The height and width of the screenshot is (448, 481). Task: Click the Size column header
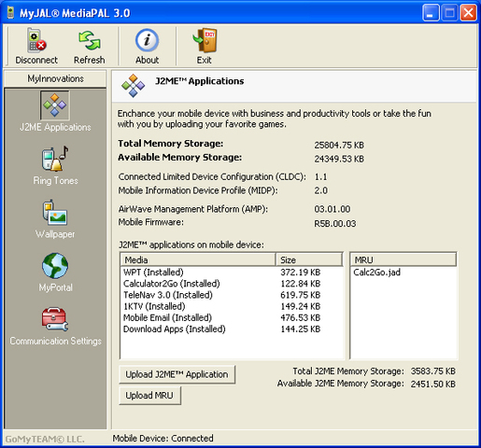pyautogui.click(x=309, y=259)
